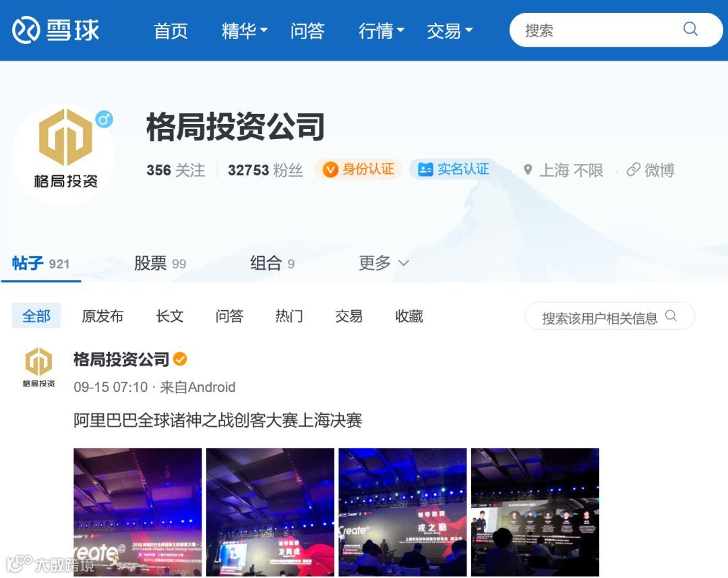Click the Xueqiu snowball logo
Image resolution: width=728 pixels, height=578 pixels.
(55, 30)
